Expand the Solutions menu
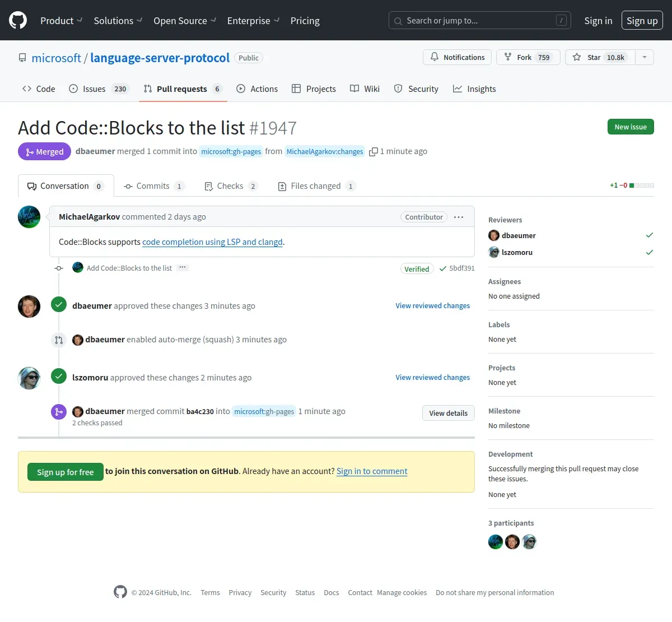Image resolution: width=672 pixels, height=622 pixels. 118,21
